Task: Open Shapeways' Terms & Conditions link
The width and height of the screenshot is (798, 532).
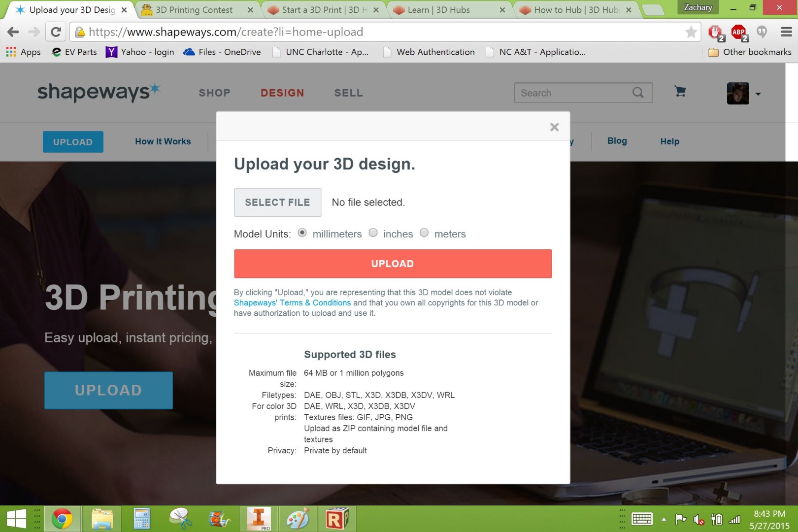Action: click(292, 303)
